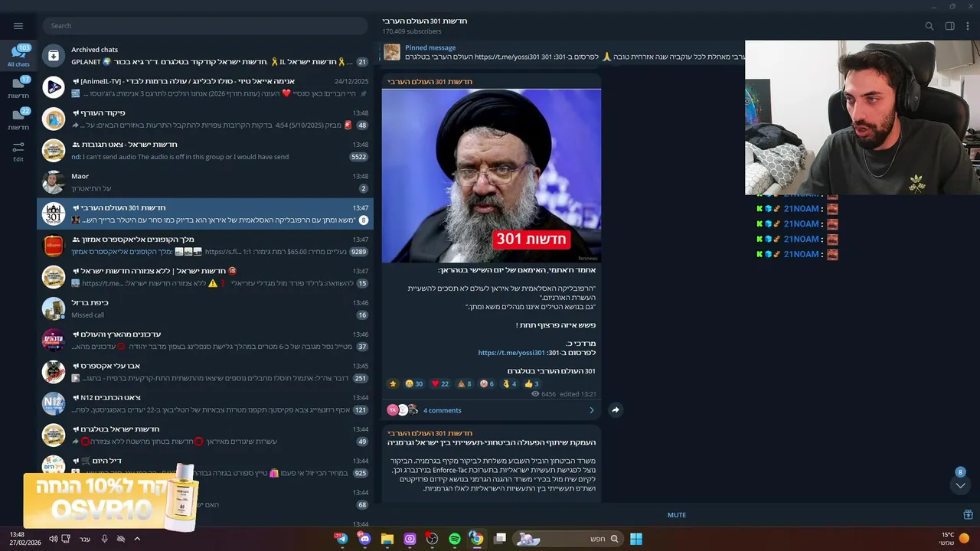980x551 pixels.
Task: Open Google Chrome from the taskbar
Action: click(x=476, y=539)
